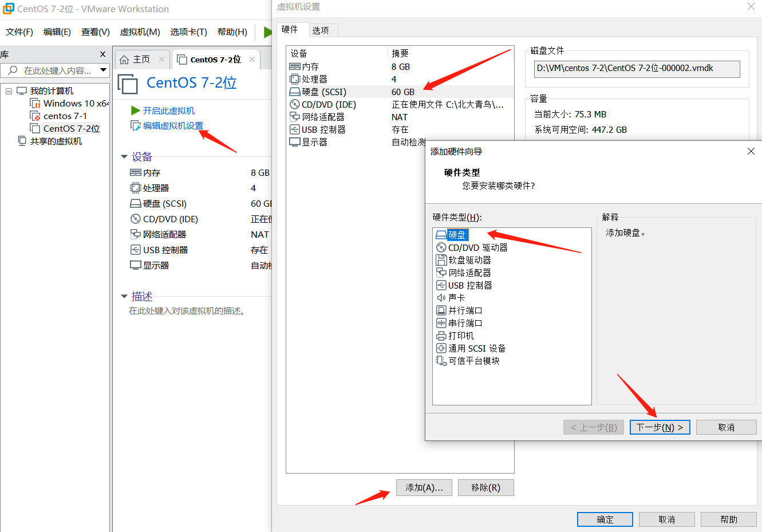Click the USB 控制器 icon in summary devices
Image resolution: width=762 pixels, height=532 pixels.
tap(136, 250)
